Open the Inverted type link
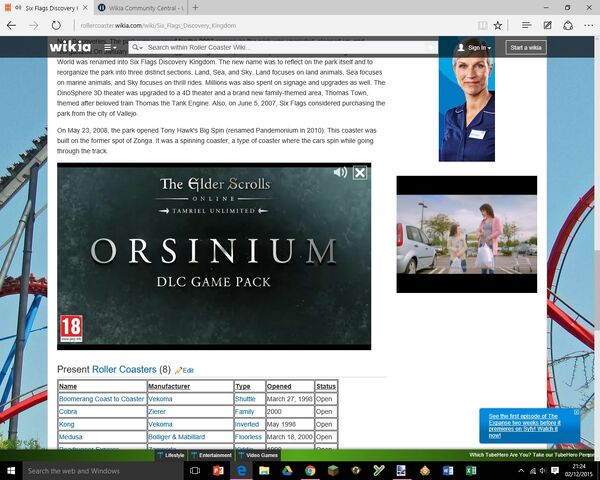The width and height of the screenshot is (600, 480). pyautogui.click(x=247, y=424)
